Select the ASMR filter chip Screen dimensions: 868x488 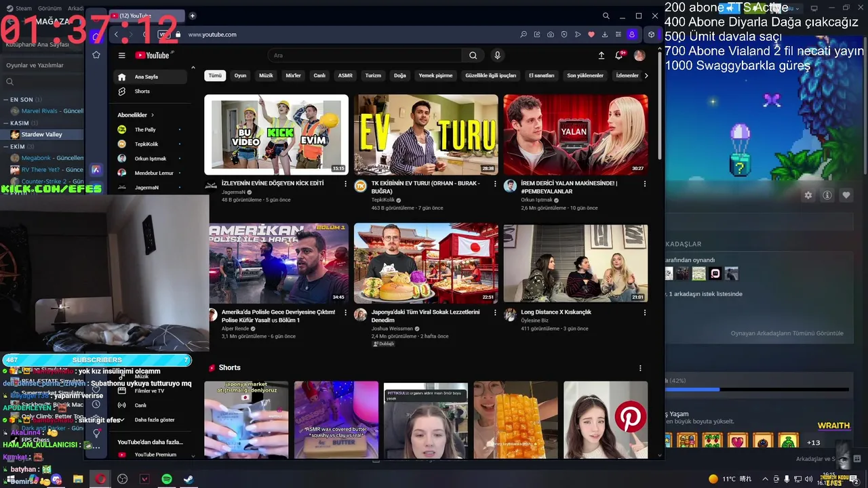click(345, 75)
